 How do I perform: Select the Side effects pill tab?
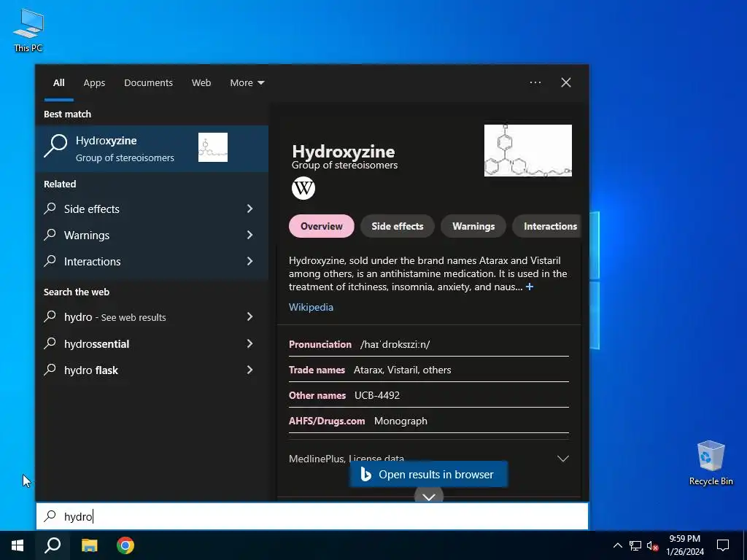(x=398, y=226)
